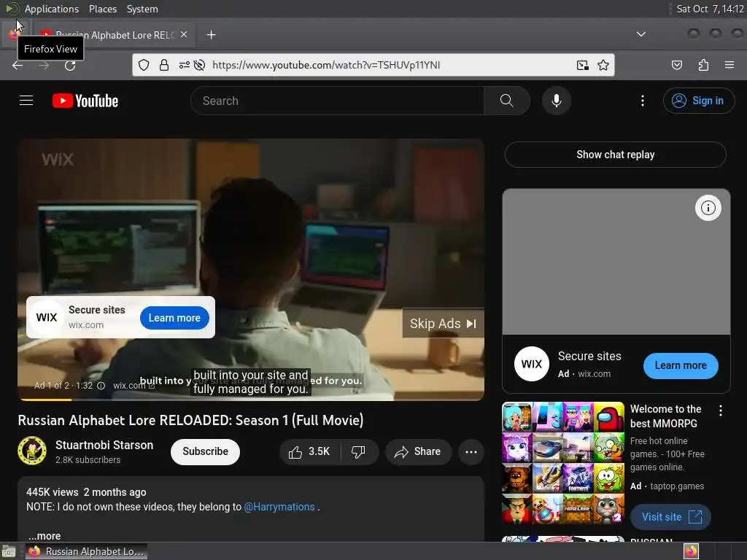747x560 pixels.
Task: Click the ad progress bar
Action: pos(251,399)
